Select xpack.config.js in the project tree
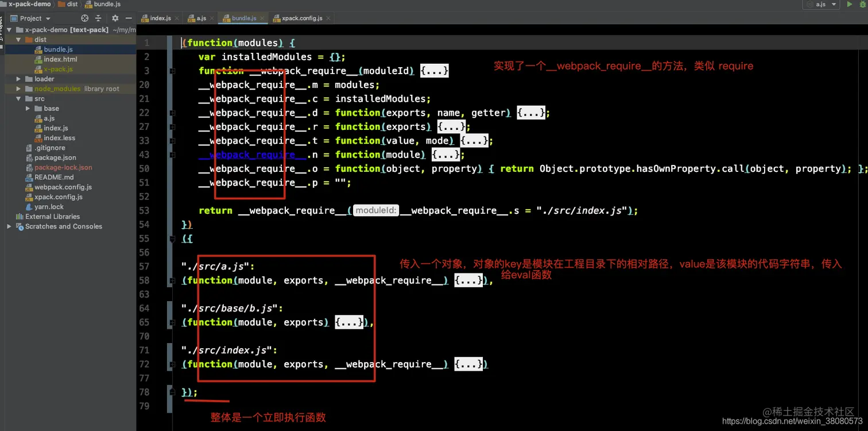868x431 pixels. point(59,197)
